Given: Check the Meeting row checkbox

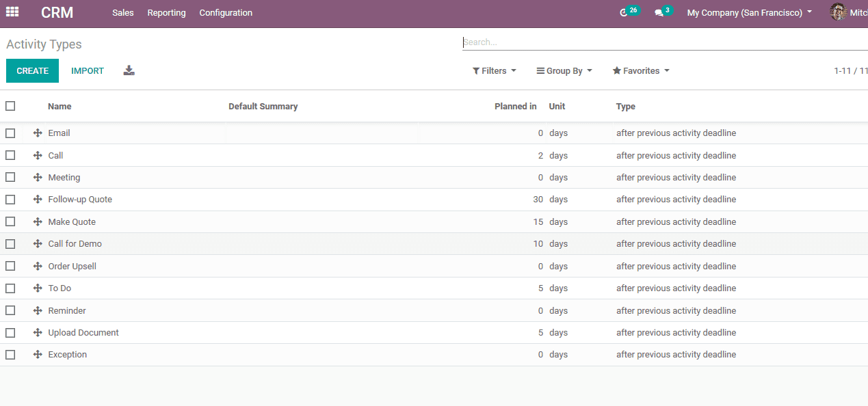Looking at the screenshot, I should point(10,178).
